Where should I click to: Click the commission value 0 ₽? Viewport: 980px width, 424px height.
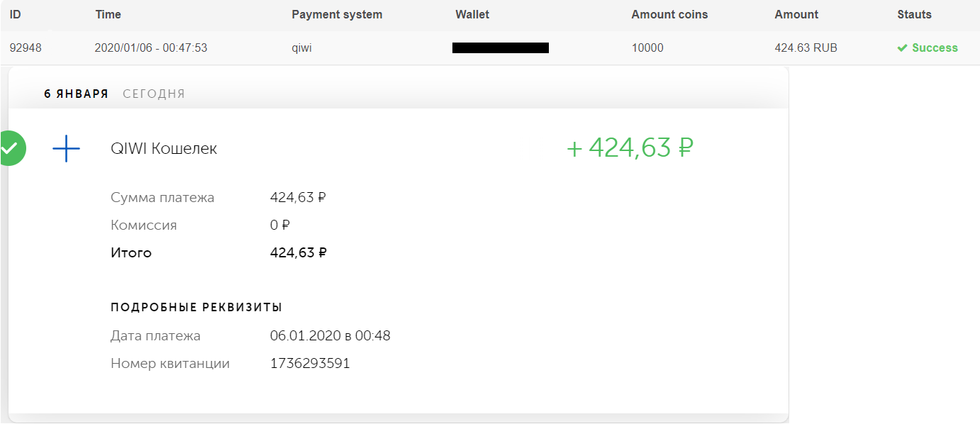[280, 225]
